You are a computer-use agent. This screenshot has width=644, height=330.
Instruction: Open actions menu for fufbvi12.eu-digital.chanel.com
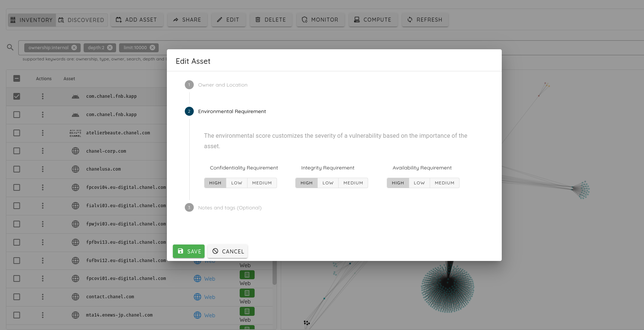pyautogui.click(x=43, y=261)
